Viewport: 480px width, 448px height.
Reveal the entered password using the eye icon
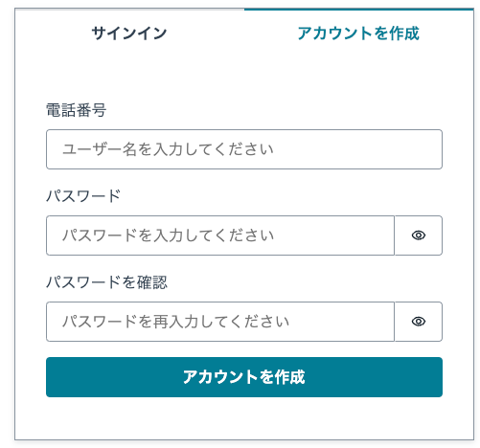point(419,235)
